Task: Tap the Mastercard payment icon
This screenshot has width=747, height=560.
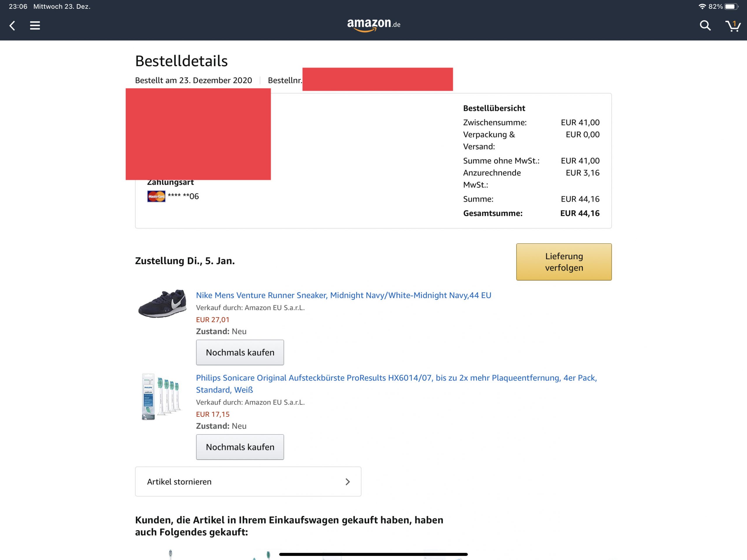Action: (x=156, y=196)
